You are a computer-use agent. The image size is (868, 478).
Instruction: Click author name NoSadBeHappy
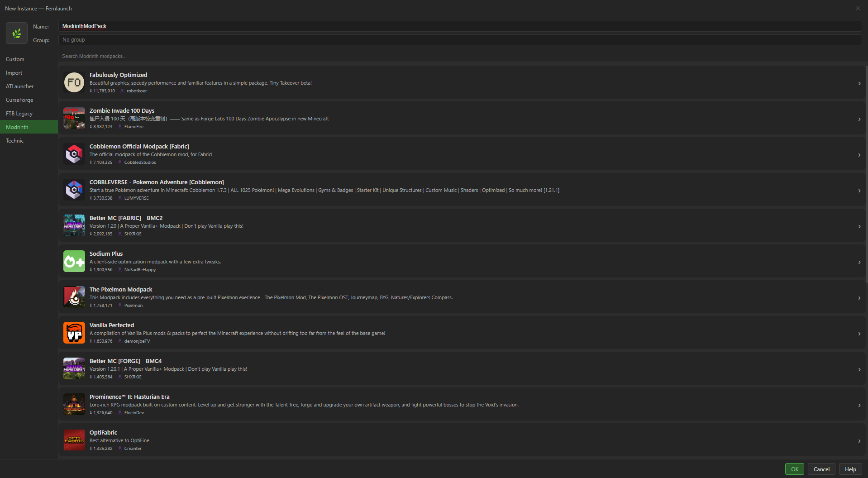pyautogui.click(x=140, y=270)
